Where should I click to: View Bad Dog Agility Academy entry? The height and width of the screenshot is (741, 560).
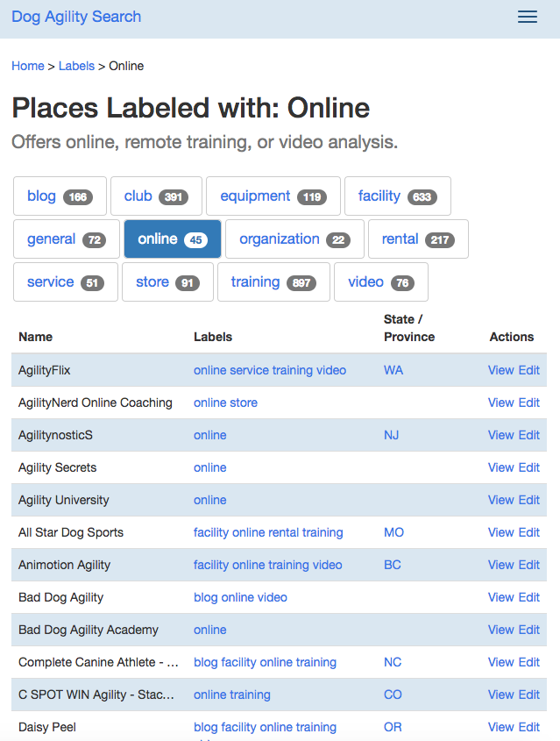pos(501,630)
